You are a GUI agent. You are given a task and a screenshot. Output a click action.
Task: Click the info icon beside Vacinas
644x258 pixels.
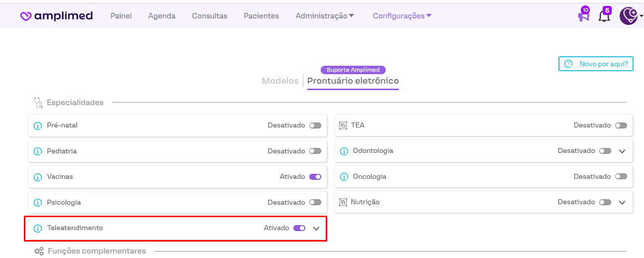[38, 177]
